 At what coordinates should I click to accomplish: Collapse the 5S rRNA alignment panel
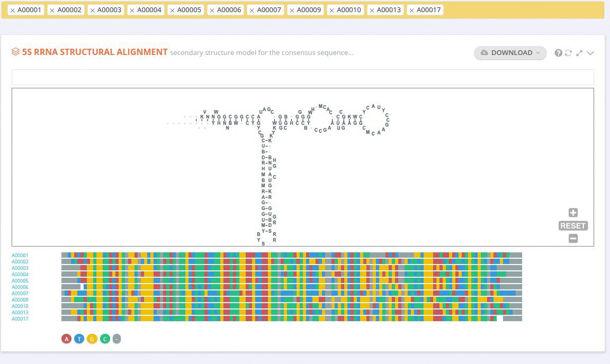pos(590,53)
